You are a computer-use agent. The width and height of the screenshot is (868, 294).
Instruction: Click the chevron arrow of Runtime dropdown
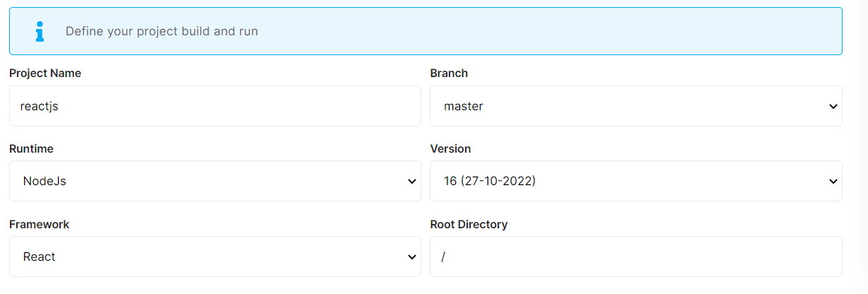[x=412, y=182]
